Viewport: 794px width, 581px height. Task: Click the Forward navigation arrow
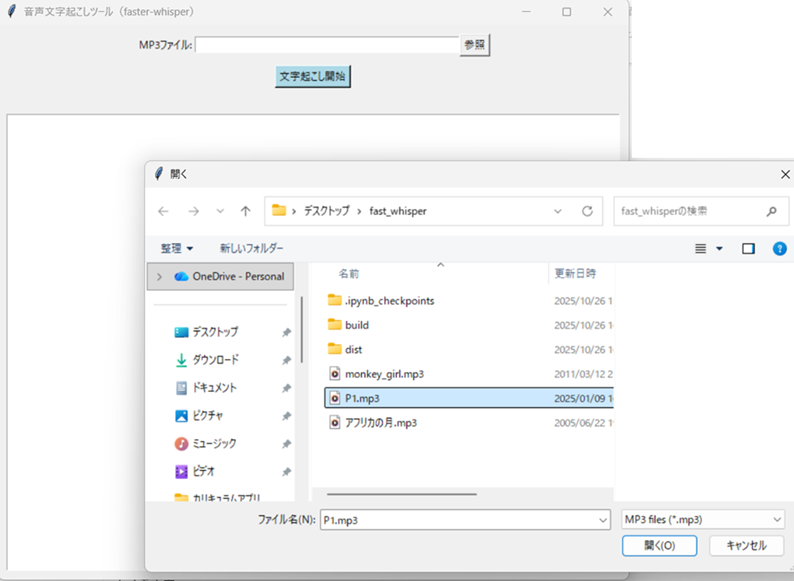pos(194,212)
